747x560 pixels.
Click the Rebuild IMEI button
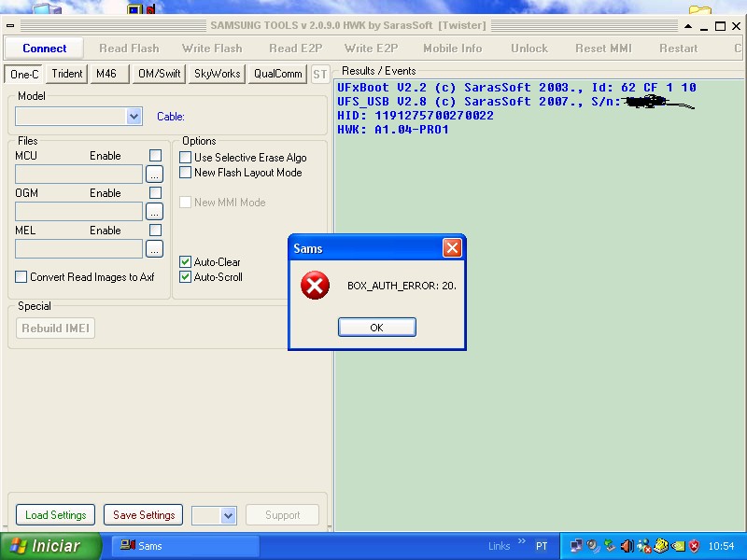(55, 329)
